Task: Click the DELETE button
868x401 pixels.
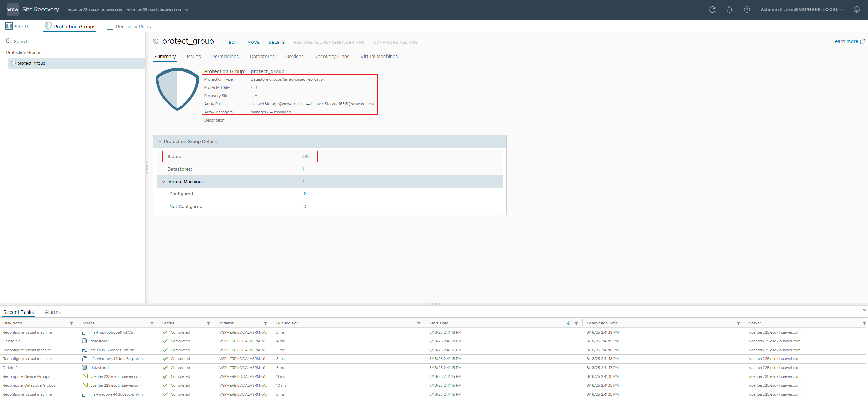Action: (x=277, y=42)
